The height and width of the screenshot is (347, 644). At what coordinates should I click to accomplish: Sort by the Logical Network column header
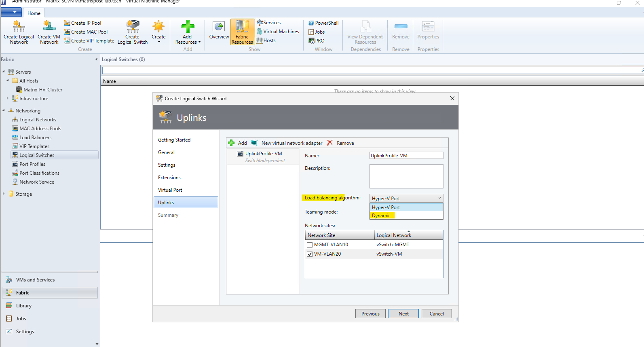tap(409, 235)
